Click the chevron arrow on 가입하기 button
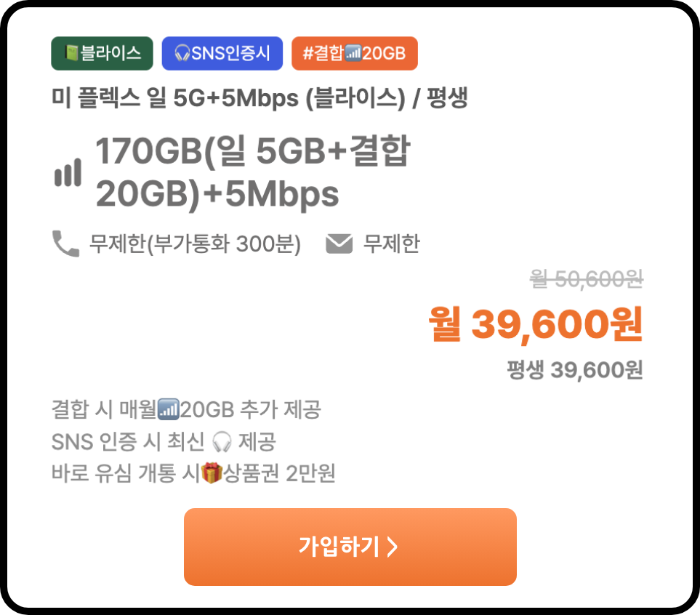This screenshot has width=700, height=615. click(392, 547)
